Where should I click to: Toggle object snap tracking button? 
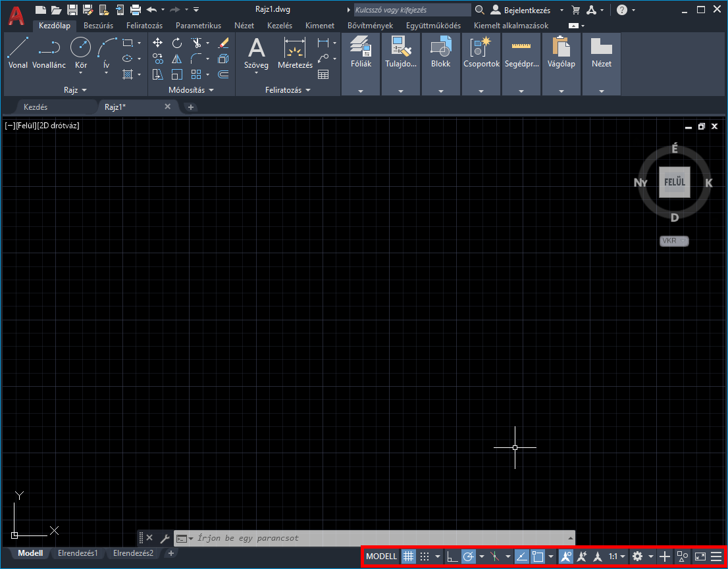click(x=521, y=556)
